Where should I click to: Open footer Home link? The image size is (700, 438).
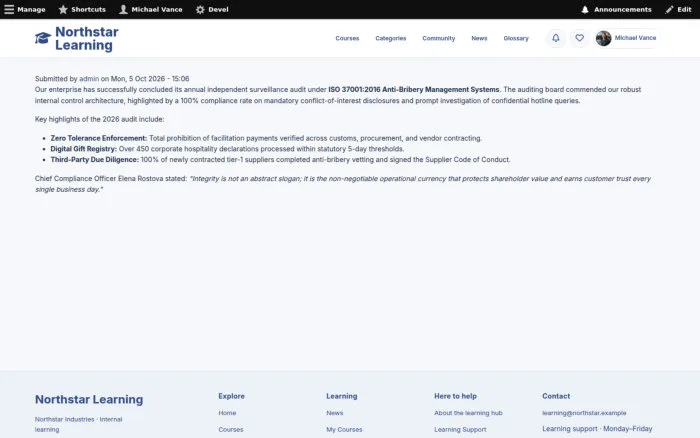click(227, 413)
